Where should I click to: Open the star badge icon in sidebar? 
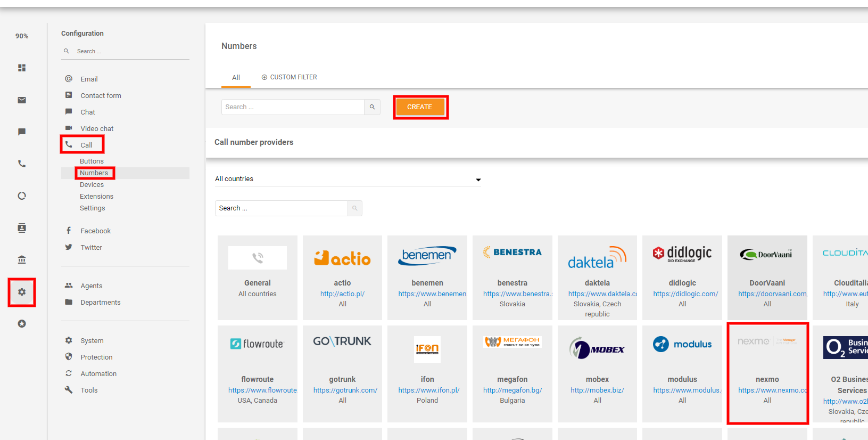pyautogui.click(x=22, y=323)
